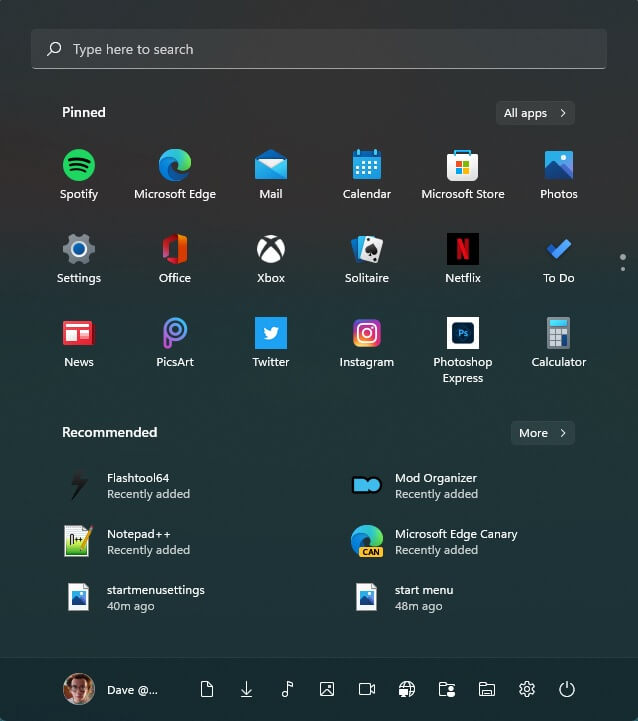Open the News app

(79, 342)
